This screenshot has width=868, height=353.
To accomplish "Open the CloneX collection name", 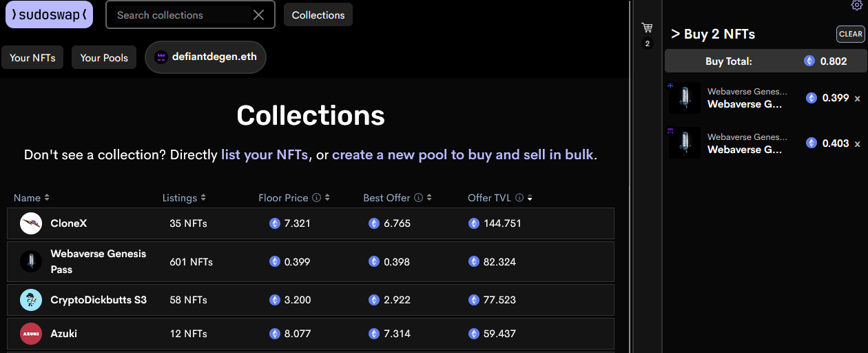I will [x=69, y=223].
